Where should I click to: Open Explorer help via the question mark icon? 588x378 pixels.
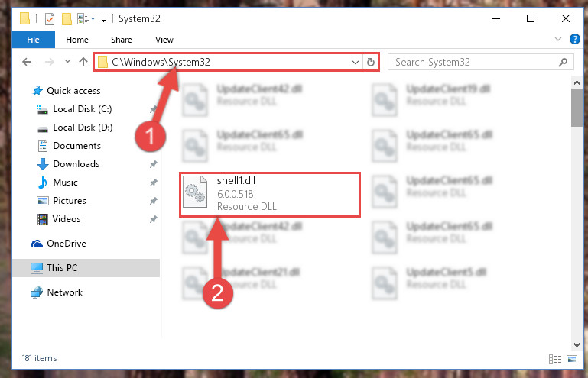[574, 39]
